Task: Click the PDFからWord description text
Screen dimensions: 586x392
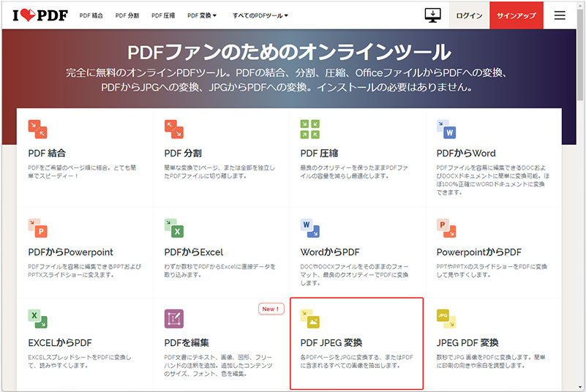Action: 492,180
